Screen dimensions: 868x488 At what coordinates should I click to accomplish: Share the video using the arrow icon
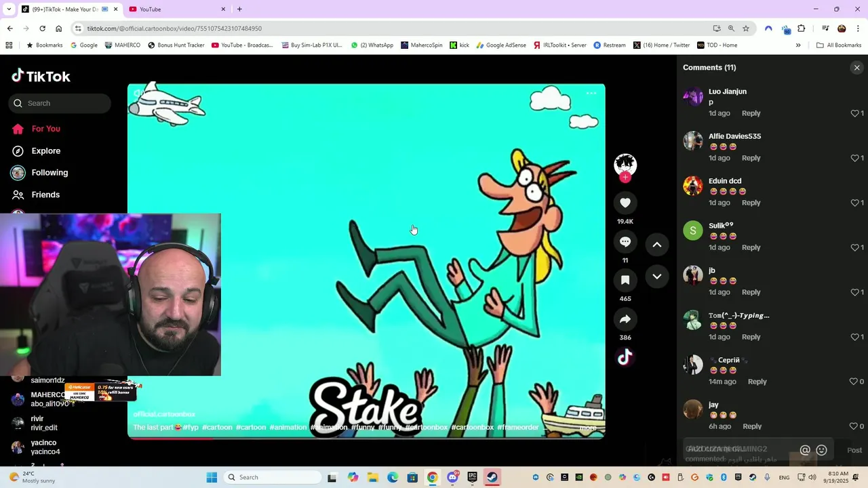click(625, 319)
